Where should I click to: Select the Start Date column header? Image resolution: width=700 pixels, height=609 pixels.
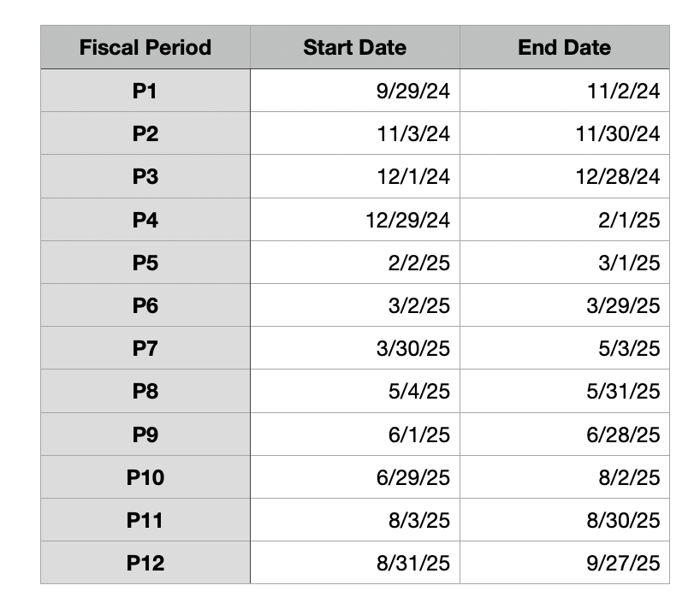(x=355, y=47)
